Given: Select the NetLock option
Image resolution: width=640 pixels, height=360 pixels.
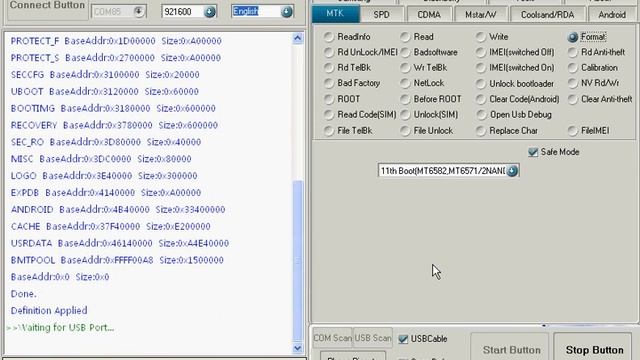Looking at the screenshot, I should [405, 83].
